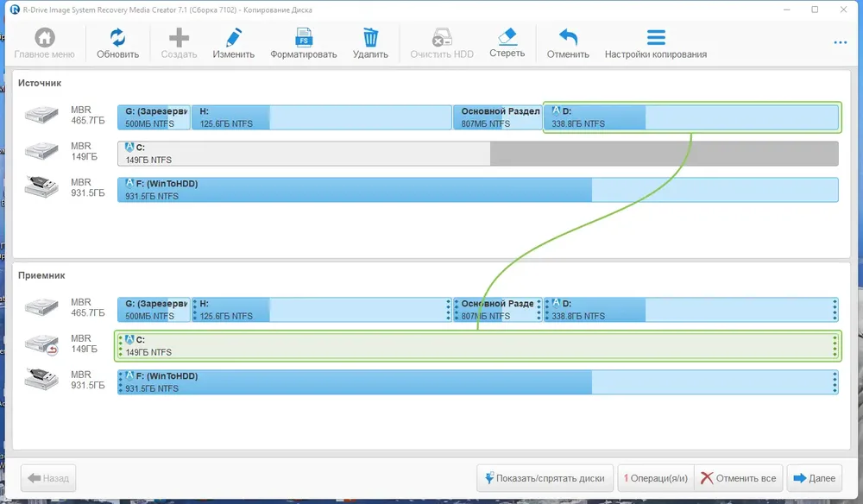
Task: Select source Основной Раздел 807МБ partition
Action: (x=498, y=117)
